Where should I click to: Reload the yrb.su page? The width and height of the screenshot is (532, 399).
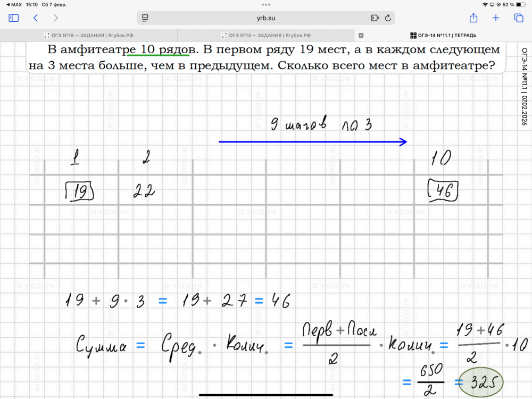click(388, 18)
